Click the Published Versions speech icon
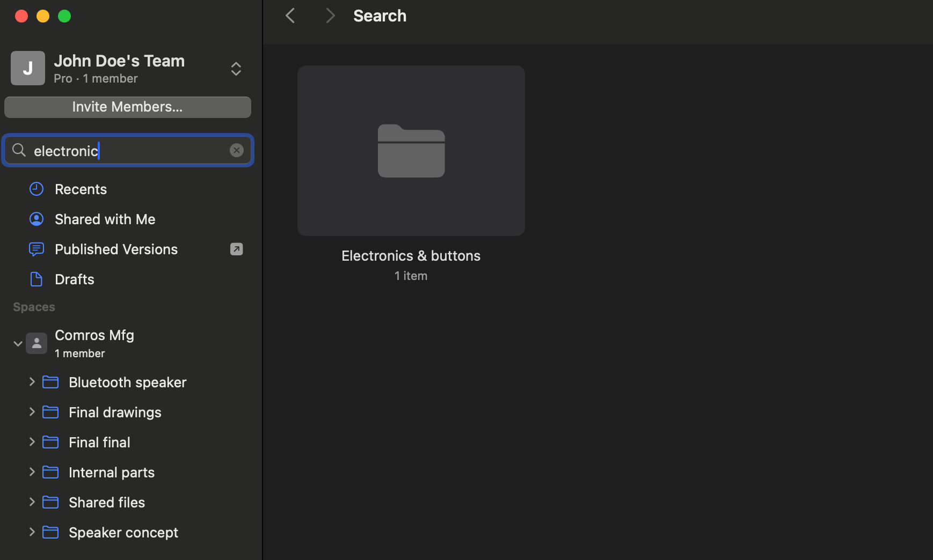This screenshot has height=560, width=933. [37, 249]
